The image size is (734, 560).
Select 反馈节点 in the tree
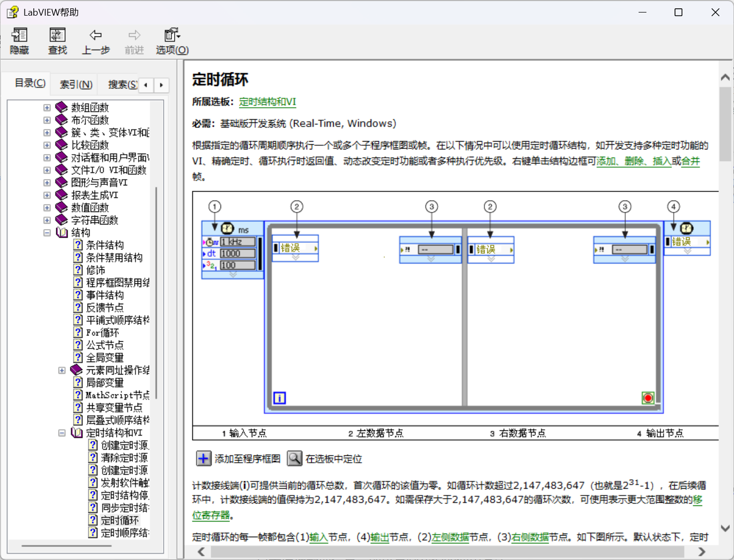(x=105, y=307)
